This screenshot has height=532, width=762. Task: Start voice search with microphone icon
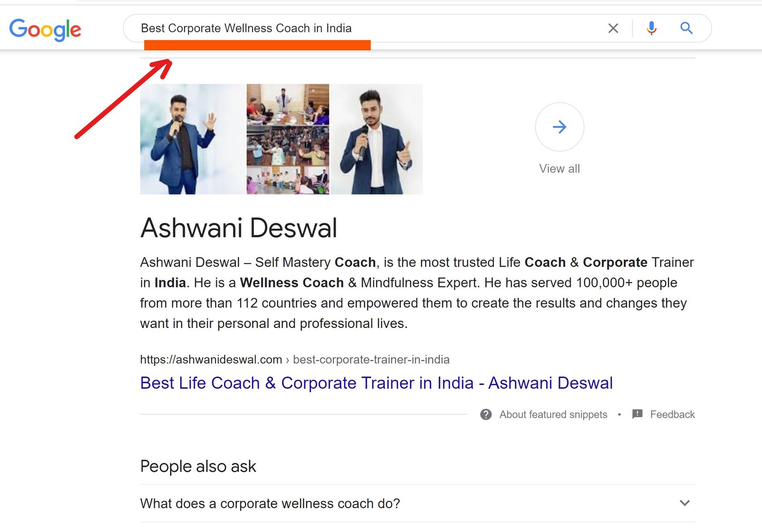click(652, 29)
